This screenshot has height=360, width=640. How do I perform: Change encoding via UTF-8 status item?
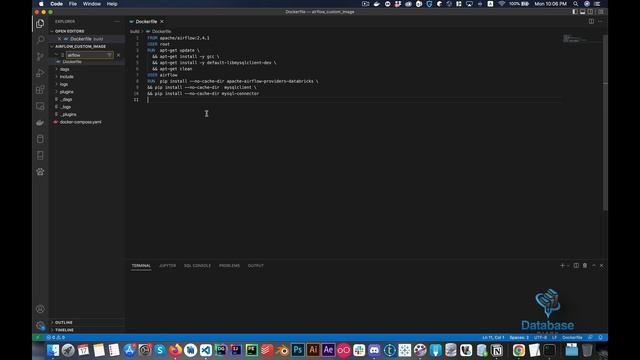click(x=540, y=338)
